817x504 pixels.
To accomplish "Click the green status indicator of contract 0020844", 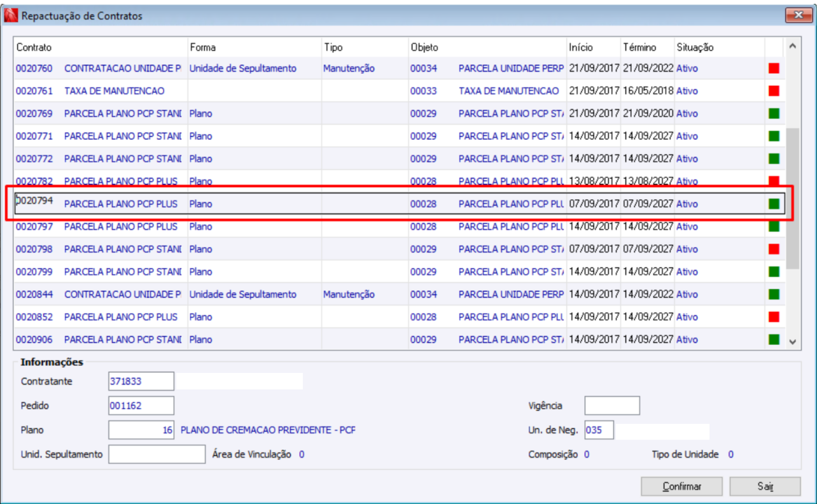I will [774, 295].
